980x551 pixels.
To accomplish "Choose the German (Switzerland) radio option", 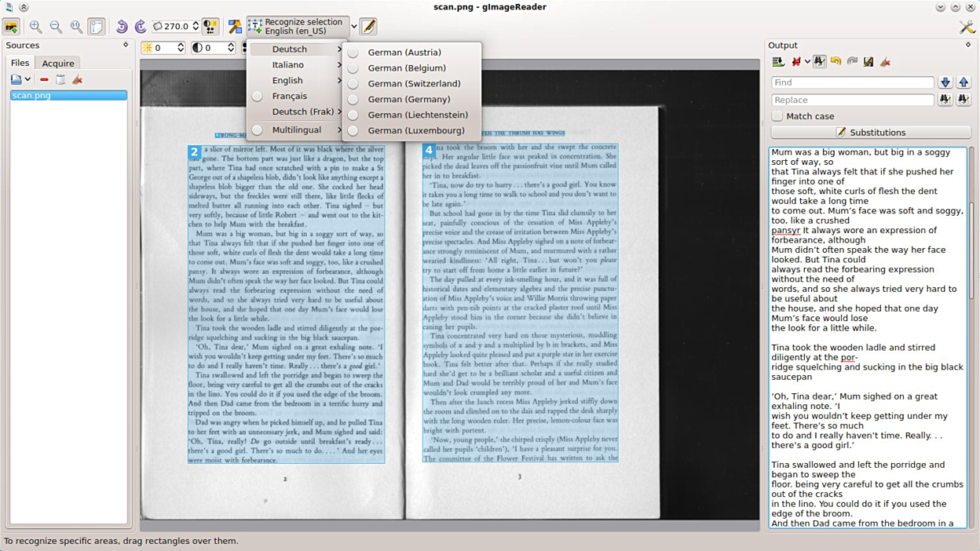I will point(353,84).
